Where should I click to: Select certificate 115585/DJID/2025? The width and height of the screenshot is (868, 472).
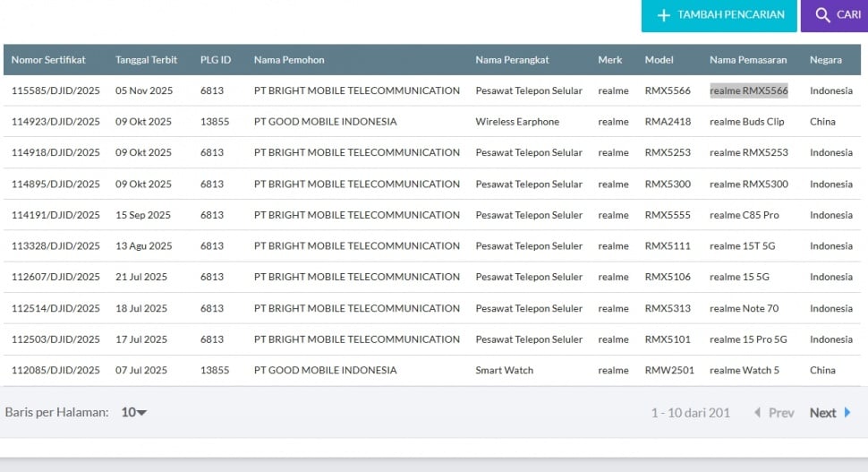pyautogui.click(x=55, y=90)
